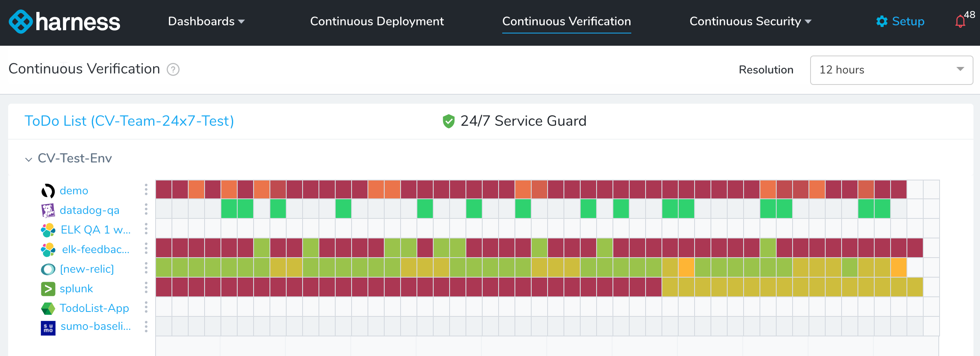This screenshot has width=980, height=356.
Task: Click the first red heatmap cell in demo row
Action: coord(164,189)
